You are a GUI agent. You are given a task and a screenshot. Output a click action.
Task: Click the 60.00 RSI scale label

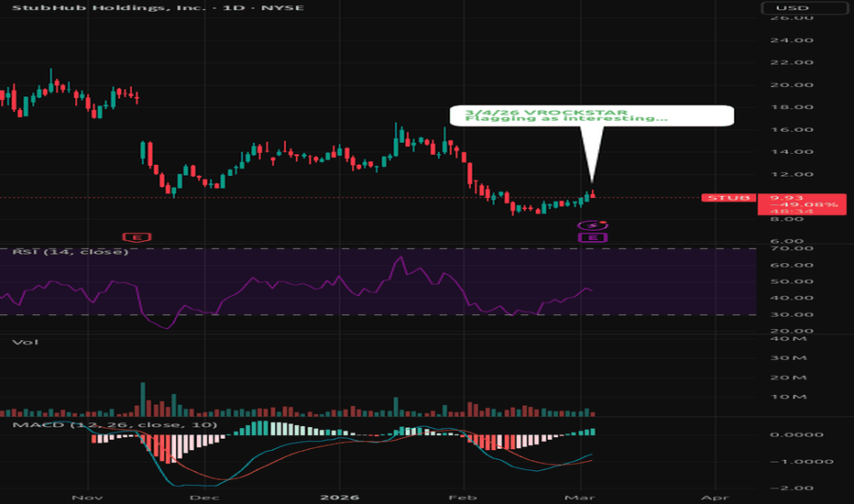click(x=792, y=266)
